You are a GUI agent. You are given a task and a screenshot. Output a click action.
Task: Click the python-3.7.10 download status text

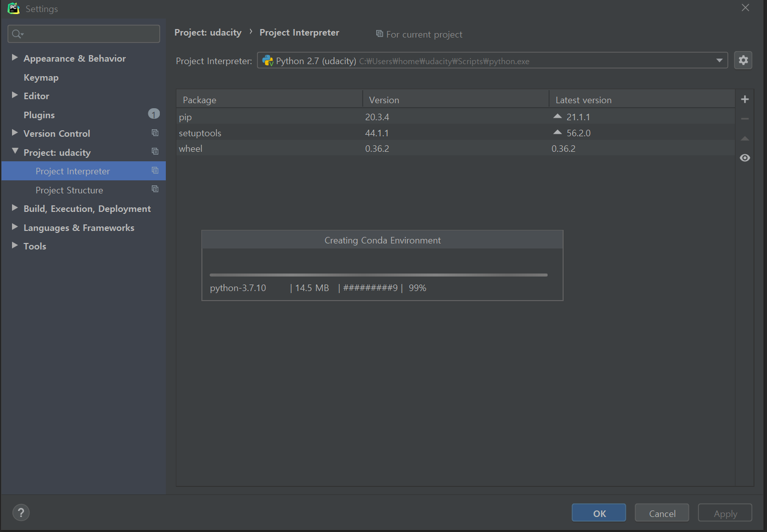coord(238,288)
